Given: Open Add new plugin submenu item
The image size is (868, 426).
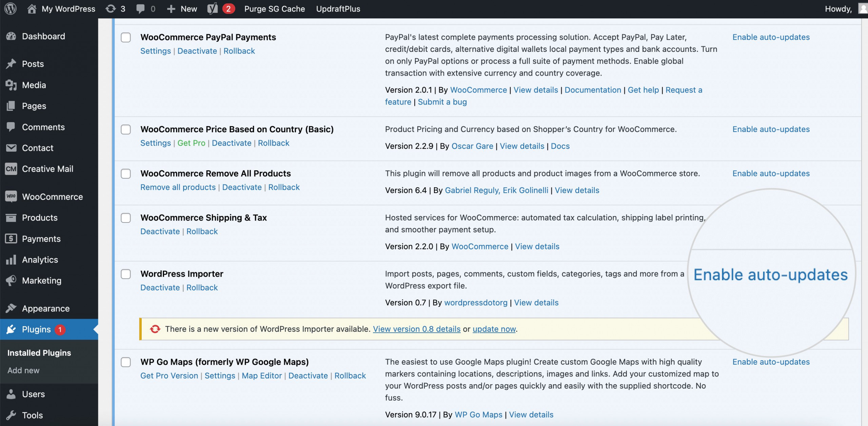Looking at the screenshot, I should (23, 370).
